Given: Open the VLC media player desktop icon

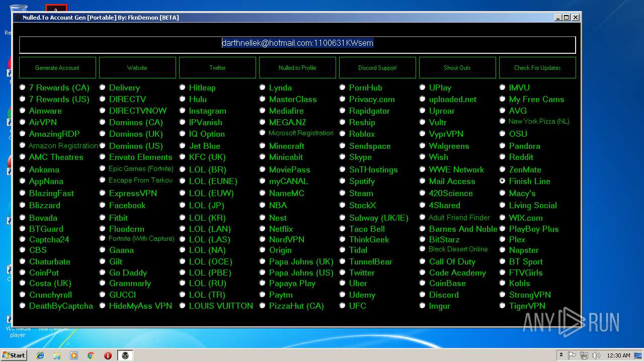Looking at the screenshot, I should [18, 327].
